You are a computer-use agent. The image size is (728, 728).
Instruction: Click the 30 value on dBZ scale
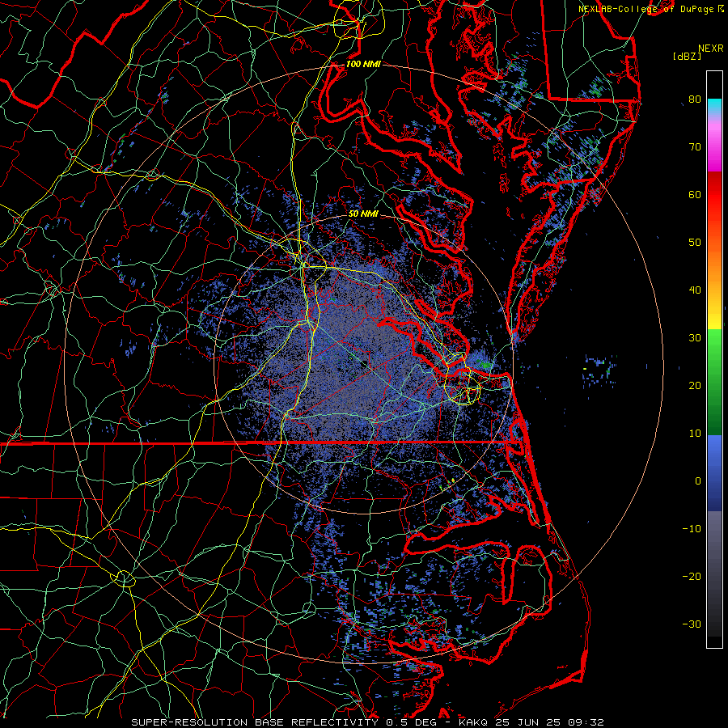click(695, 338)
